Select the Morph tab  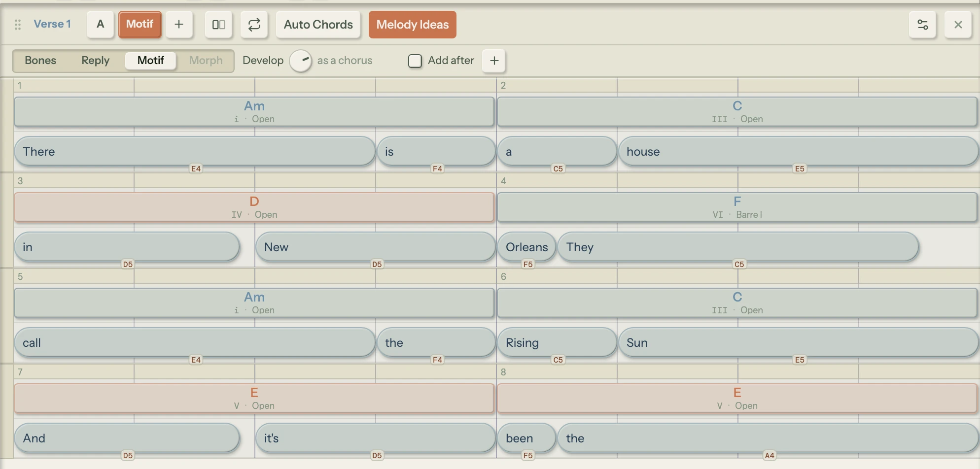[x=206, y=61]
